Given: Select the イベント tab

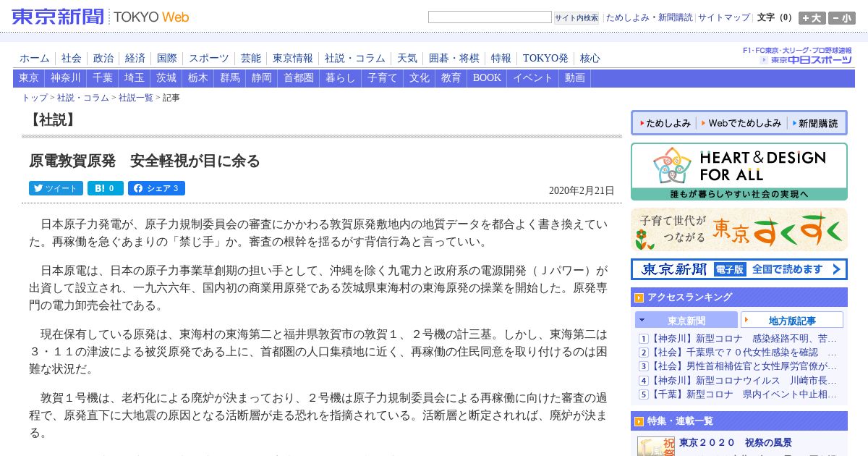Looking at the screenshot, I should (x=533, y=78).
